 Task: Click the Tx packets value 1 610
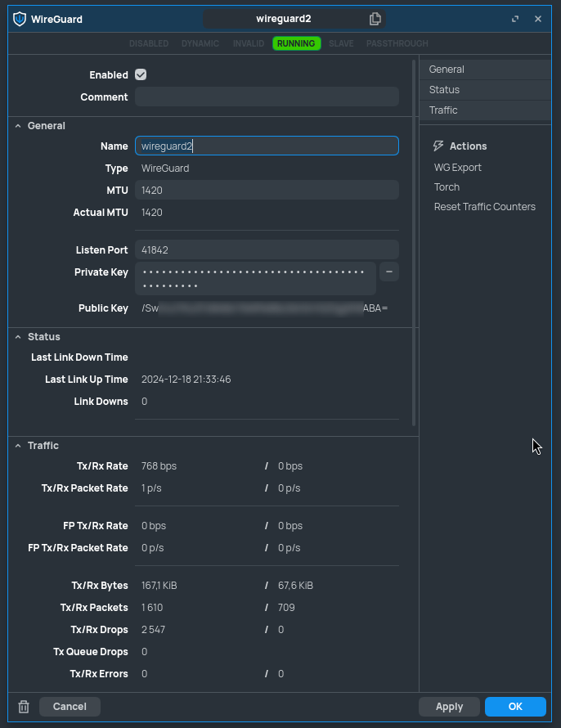click(152, 608)
